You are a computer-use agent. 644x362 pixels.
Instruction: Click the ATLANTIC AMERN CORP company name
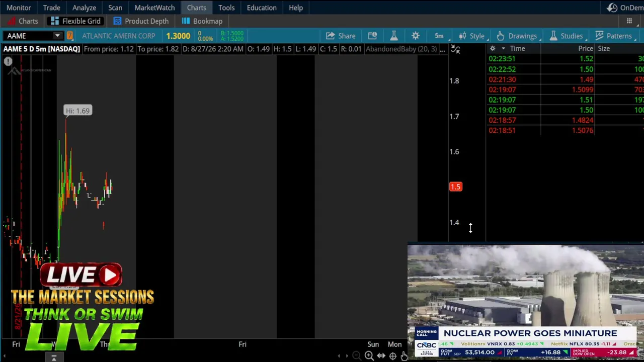(119, 36)
